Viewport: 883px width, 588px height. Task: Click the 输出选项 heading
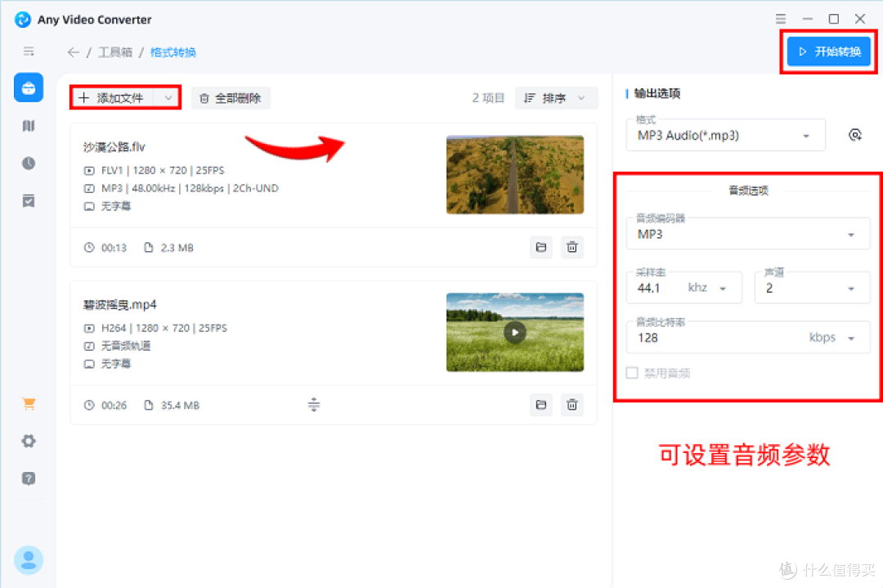click(657, 93)
